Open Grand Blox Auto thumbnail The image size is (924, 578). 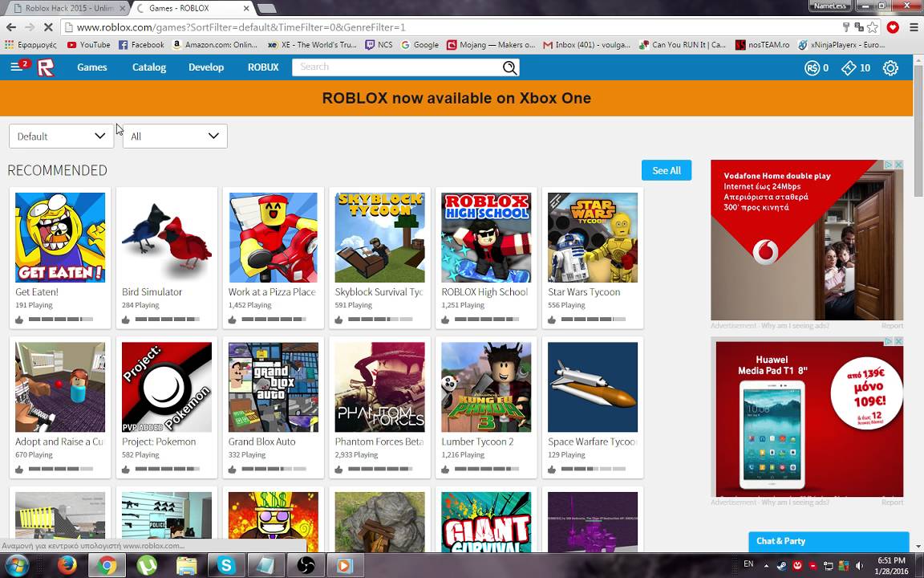coord(274,388)
